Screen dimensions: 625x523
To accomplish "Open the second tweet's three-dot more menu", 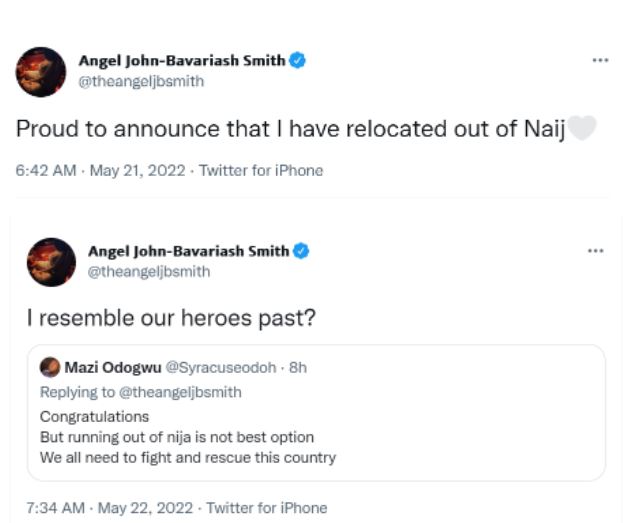I will (595, 250).
